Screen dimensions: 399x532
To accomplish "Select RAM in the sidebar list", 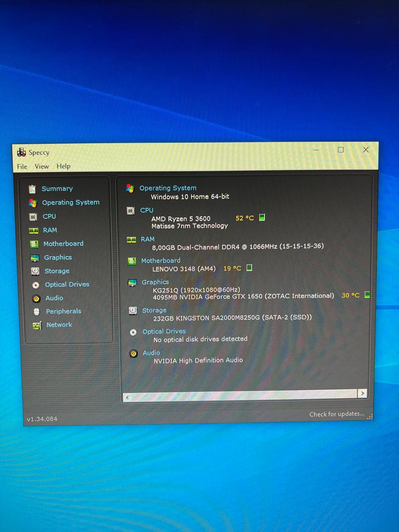I will click(50, 230).
